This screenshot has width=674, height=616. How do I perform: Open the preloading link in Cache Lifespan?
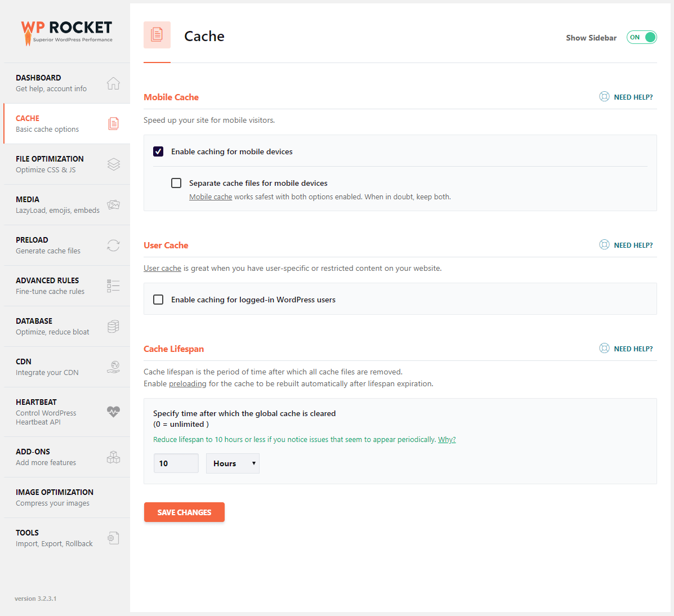[x=188, y=383]
